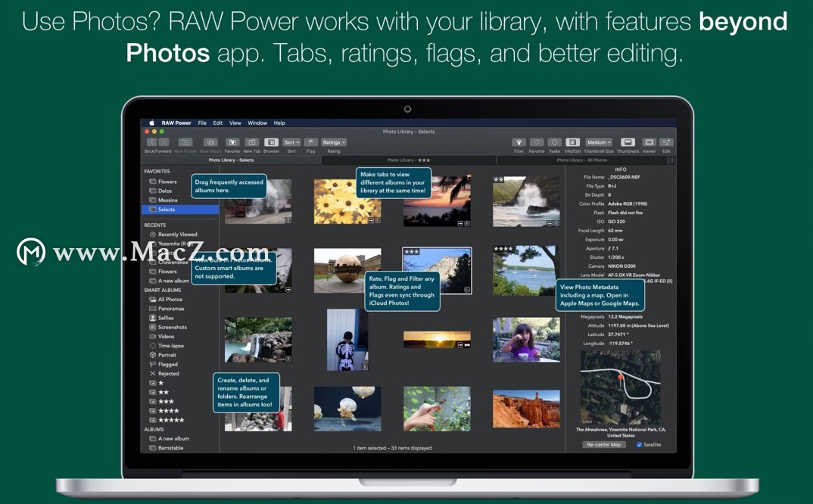
Task: Click the map preview in Info panel
Action: [621, 388]
